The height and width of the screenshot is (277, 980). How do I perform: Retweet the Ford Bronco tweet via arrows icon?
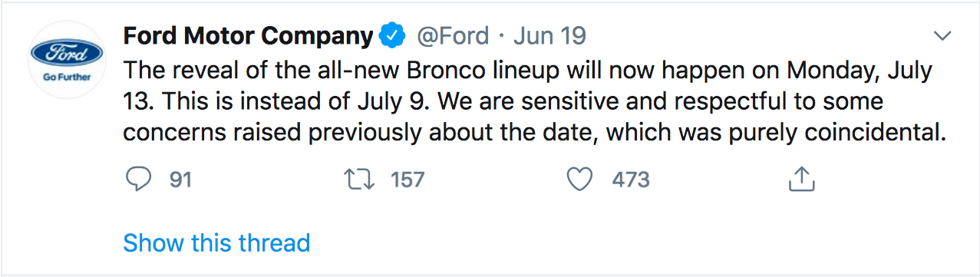pos(358,180)
